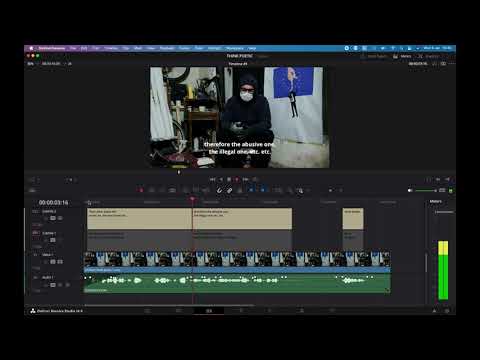The width and height of the screenshot is (480, 360).
Task: Open the Timeline menu
Action: (x=111, y=48)
